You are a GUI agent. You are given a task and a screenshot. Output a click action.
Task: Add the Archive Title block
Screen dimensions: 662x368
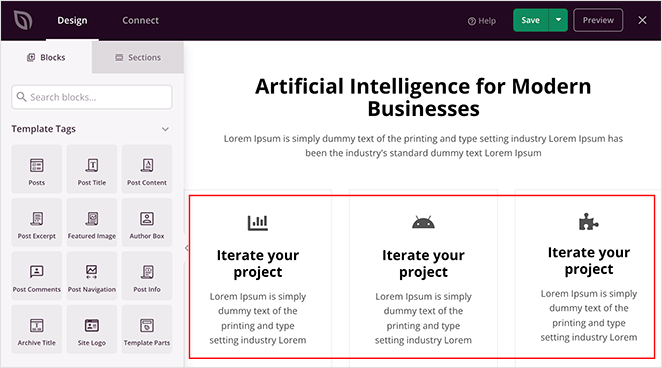[37, 329]
